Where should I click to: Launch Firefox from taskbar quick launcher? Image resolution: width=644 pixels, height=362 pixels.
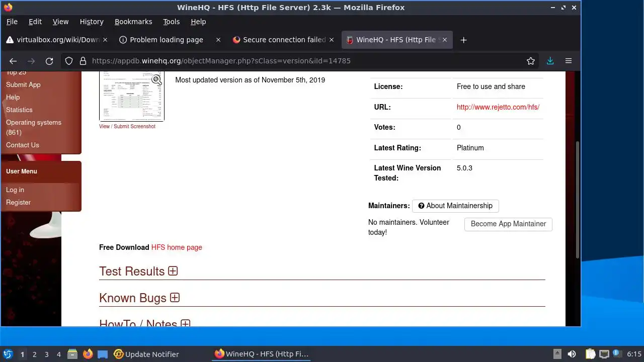coord(88,354)
